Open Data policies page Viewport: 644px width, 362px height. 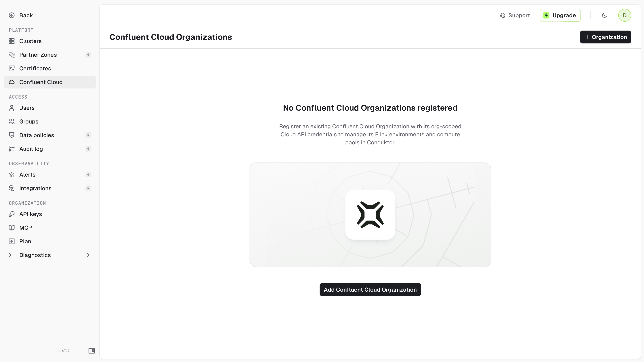point(50,135)
